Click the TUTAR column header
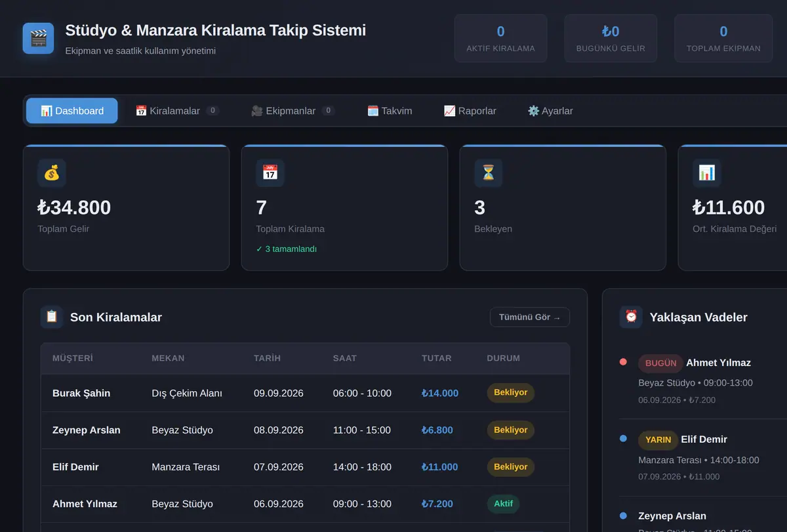This screenshot has width=787, height=532. (437, 358)
